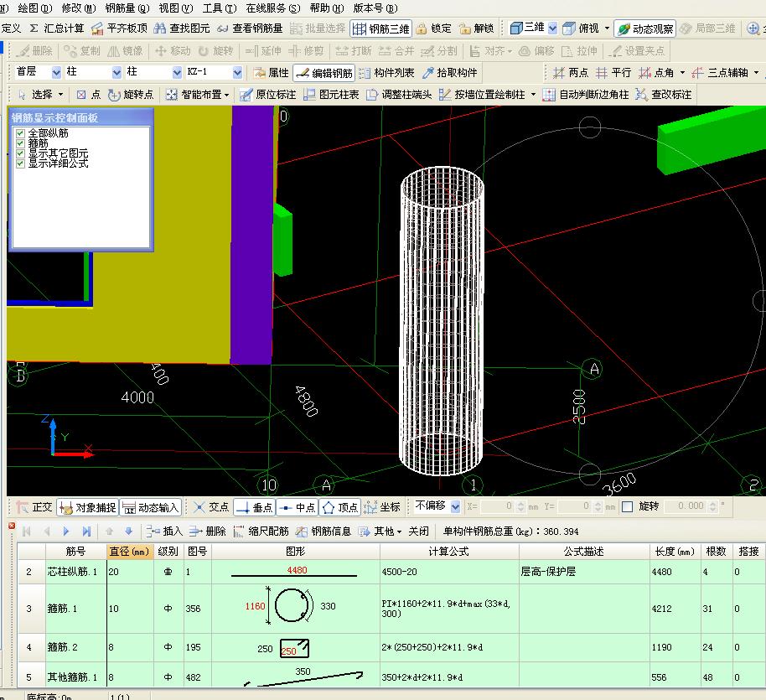This screenshot has height=700, width=766.
Task: Open the 不偏移 offset dropdown
Action: point(455,506)
